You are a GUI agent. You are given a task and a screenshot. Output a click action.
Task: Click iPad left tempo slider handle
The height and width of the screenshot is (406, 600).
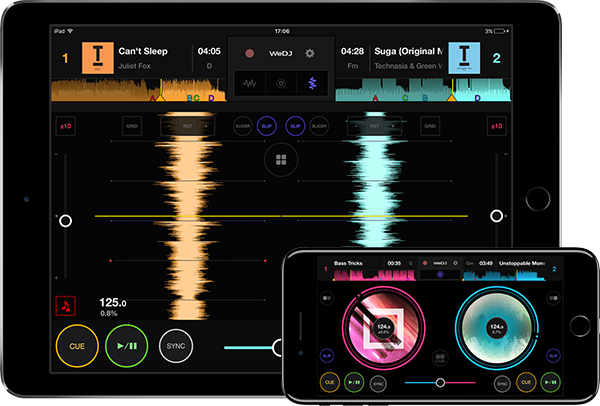[x=65, y=221]
